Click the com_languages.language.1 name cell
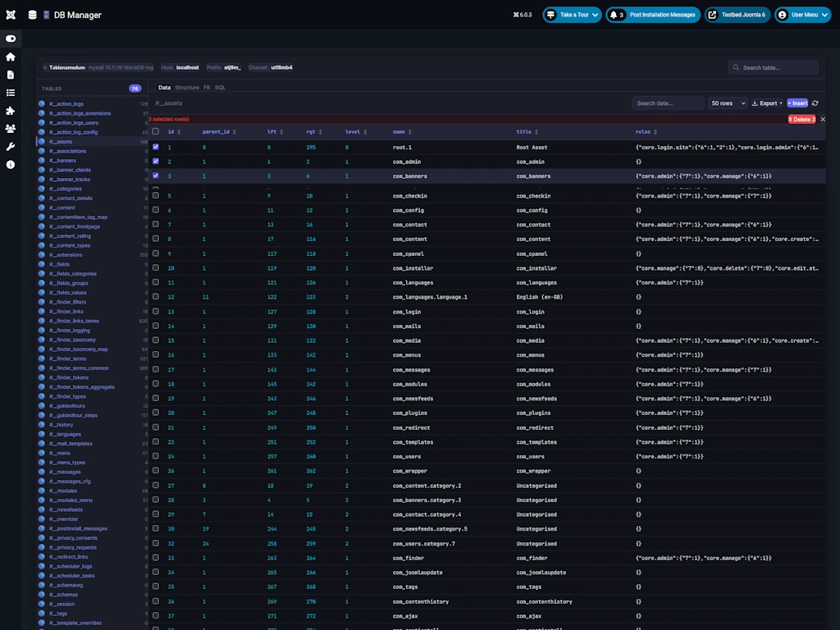This screenshot has height=630, width=840. (430, 297)
